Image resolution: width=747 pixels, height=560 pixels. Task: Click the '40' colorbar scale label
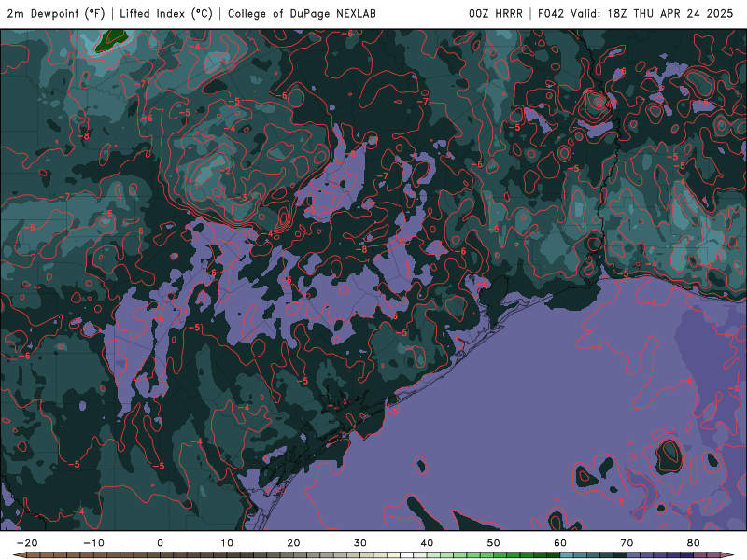427,543
